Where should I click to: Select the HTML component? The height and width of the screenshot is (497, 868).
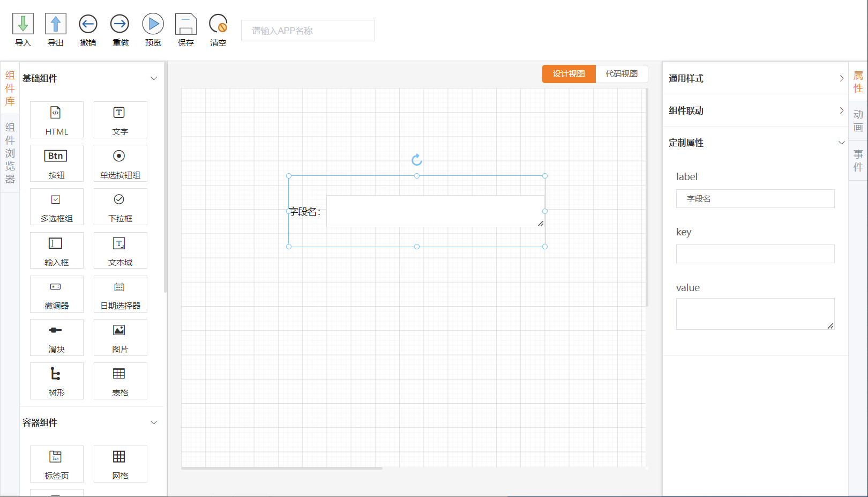pyautogui.click(x=57, y=120)
